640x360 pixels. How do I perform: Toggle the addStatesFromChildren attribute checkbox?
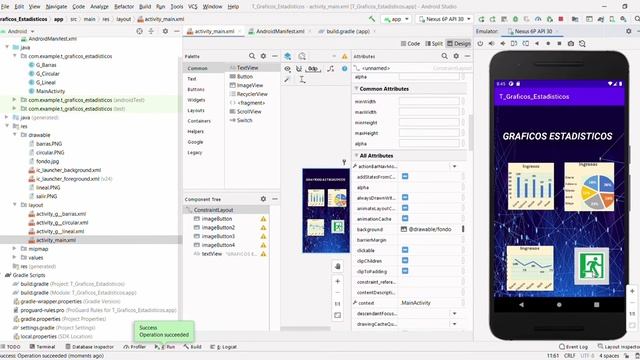pyautogui.click(x=405, y=176)
